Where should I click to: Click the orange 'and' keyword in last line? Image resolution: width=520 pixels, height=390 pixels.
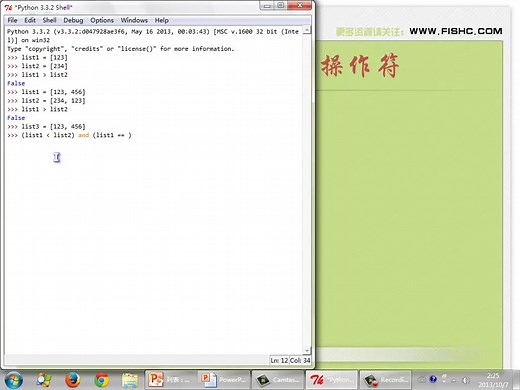83,135
